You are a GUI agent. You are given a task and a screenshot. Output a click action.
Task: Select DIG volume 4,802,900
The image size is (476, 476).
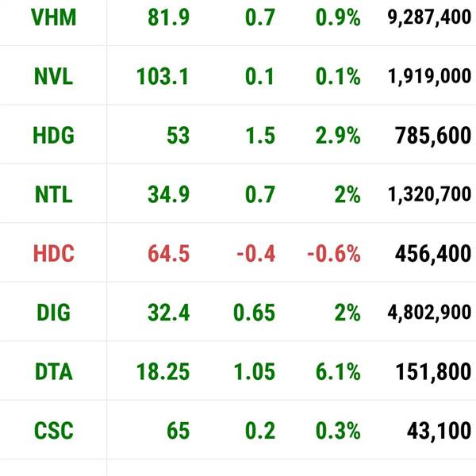click(429, 313)
